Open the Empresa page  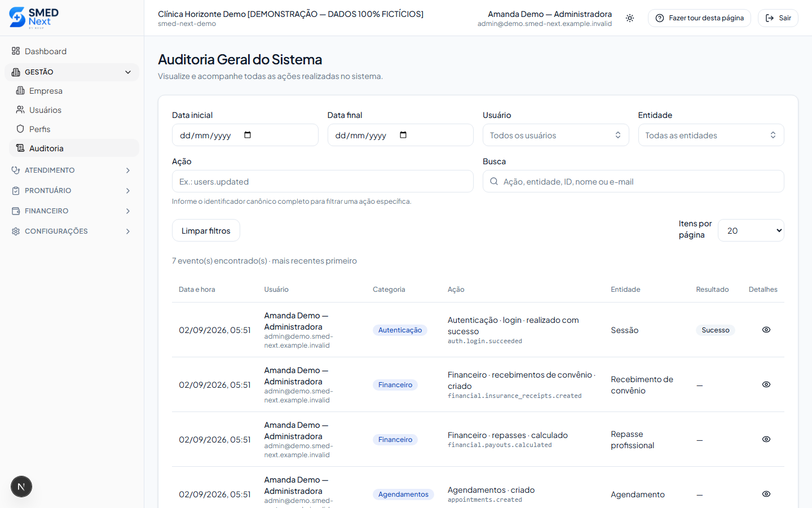pos(74,91)
